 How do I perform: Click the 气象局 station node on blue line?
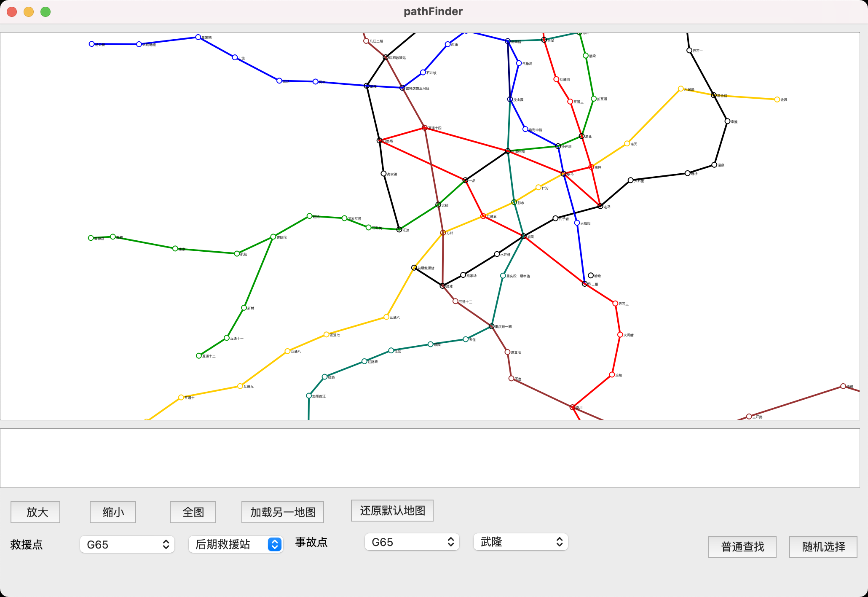(x=519, y=63)
